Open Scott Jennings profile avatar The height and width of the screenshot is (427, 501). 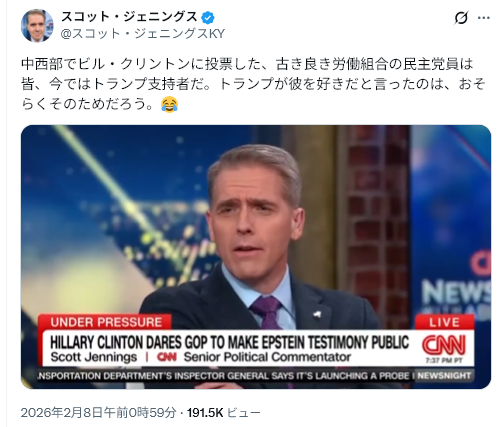[x=37, y=26]
